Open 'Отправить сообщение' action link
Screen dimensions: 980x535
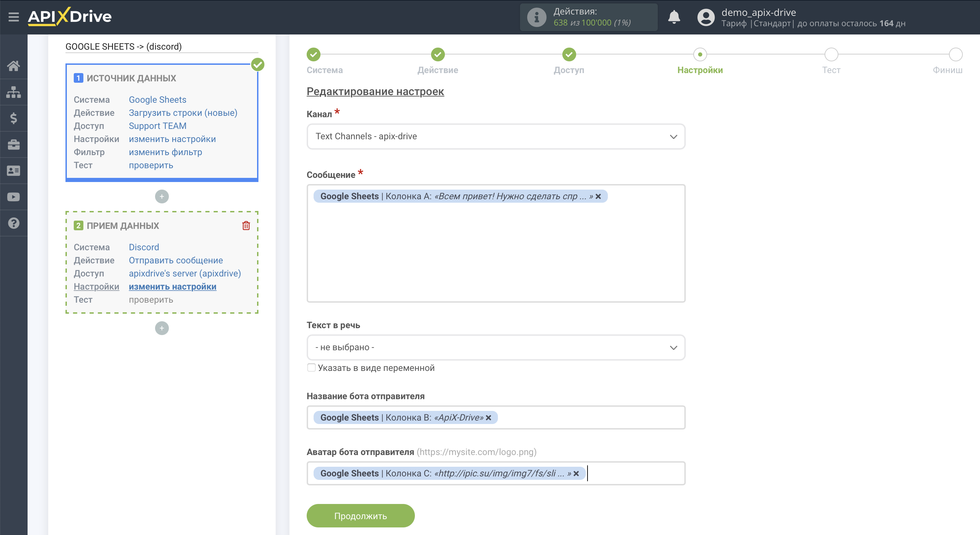pyautogui.click(x=176, y=261)
